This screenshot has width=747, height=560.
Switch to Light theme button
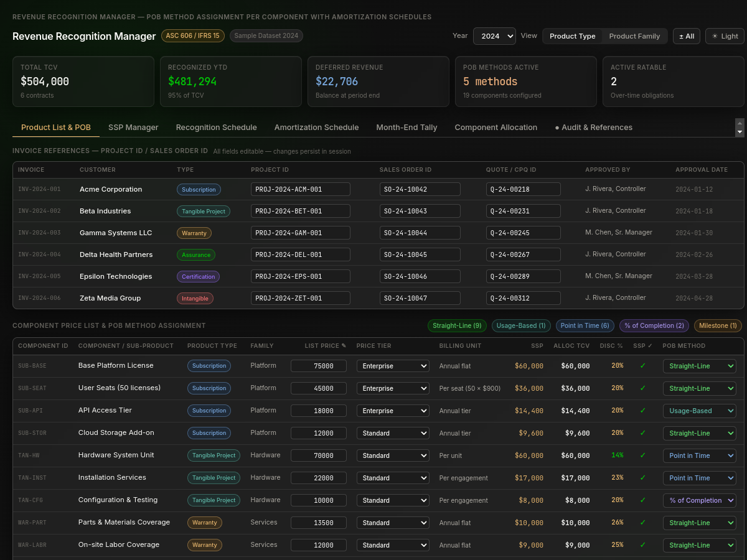point(725,36)
